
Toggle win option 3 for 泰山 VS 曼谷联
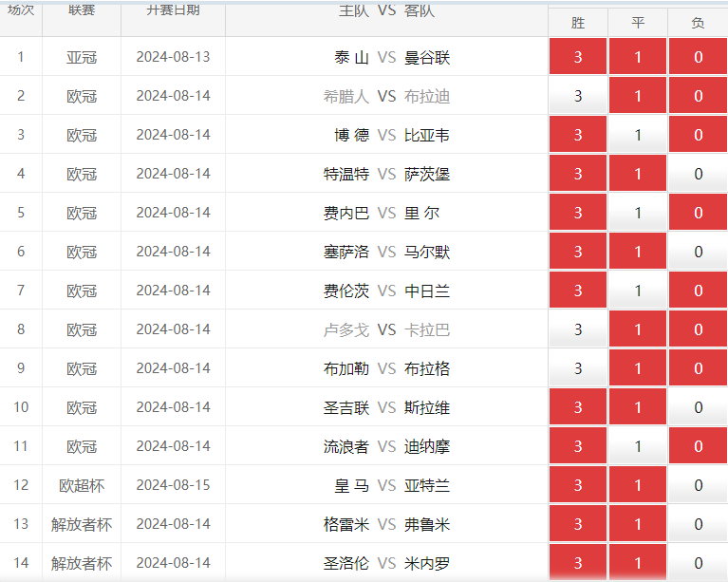click(x=578, y=57)
